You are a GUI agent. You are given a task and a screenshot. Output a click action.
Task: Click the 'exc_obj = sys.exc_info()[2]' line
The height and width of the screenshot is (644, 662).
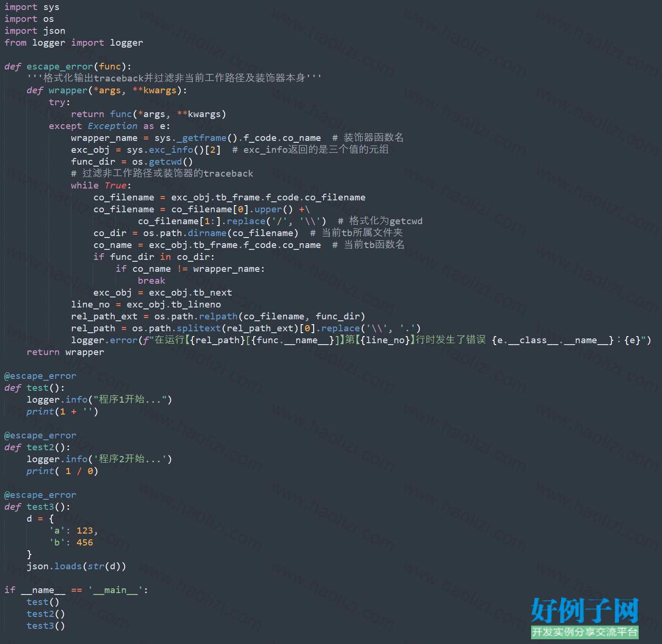[230, 150]
